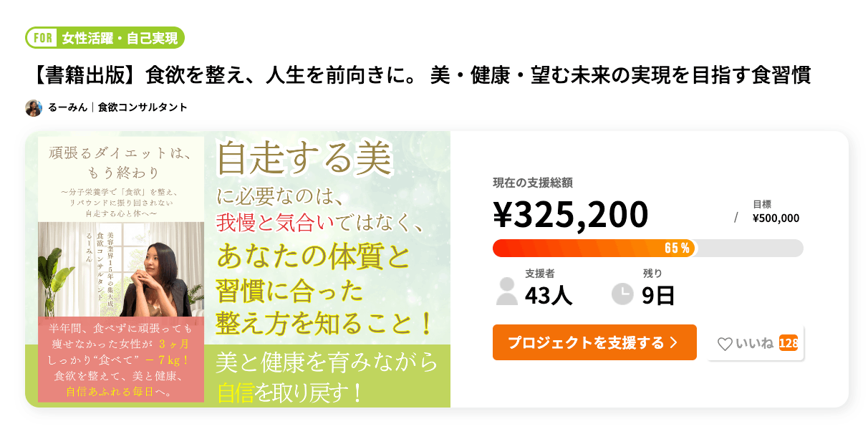Click the green 自信を取り戻す banner strip
This screenshot has height=429, width=868.
[x=327, y=377]
